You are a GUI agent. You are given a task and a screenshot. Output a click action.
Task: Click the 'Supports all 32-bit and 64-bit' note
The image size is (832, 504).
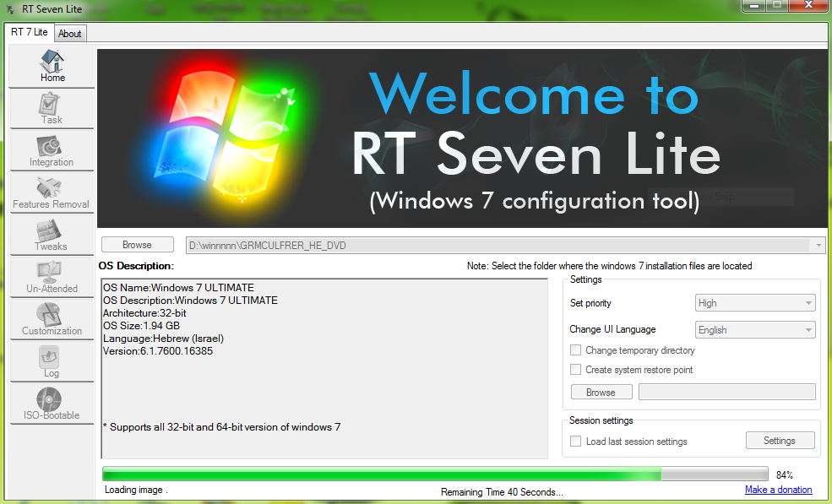point(222,427)
